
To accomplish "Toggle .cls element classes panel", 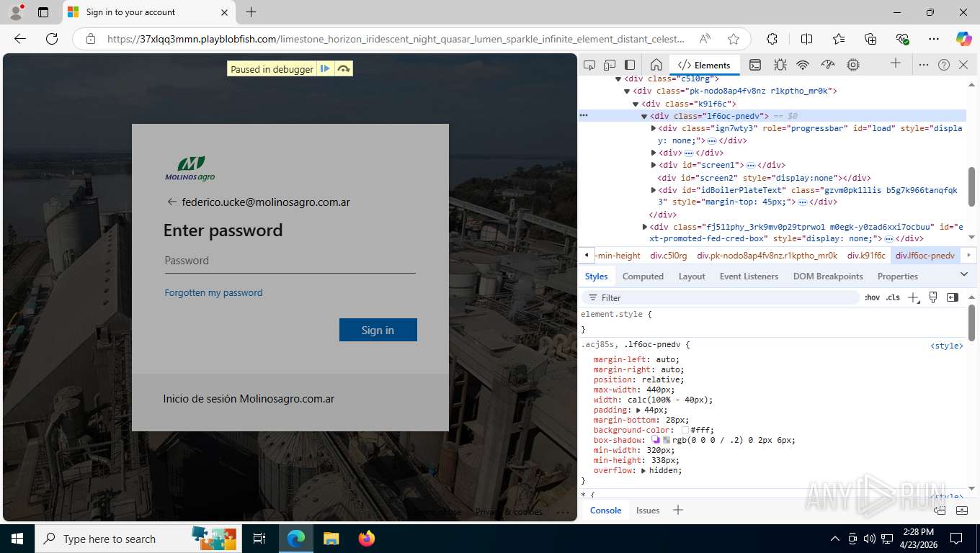I will 893,297.
